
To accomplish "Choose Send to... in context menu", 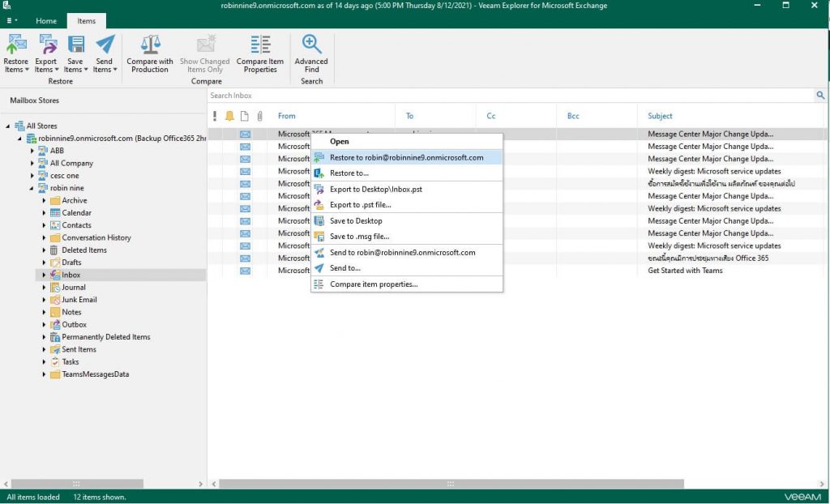I will [x=407, y=268].
